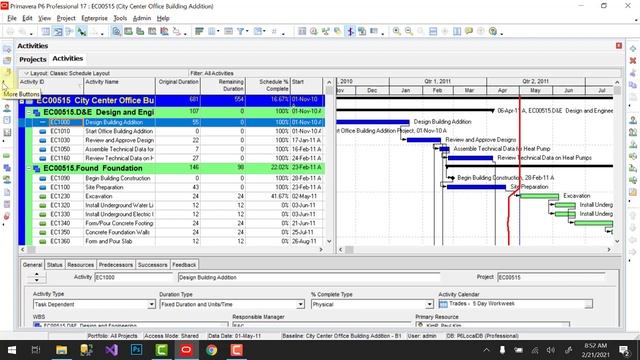Click the Cut scissors icon in right sidebar
The image size is (640, 360).
(633, 73)
